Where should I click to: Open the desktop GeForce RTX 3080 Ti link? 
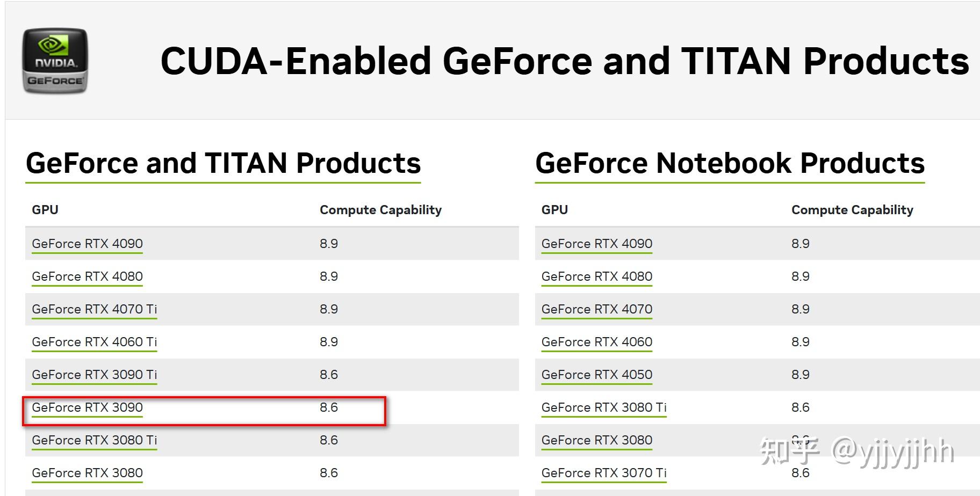click(94, 440)
